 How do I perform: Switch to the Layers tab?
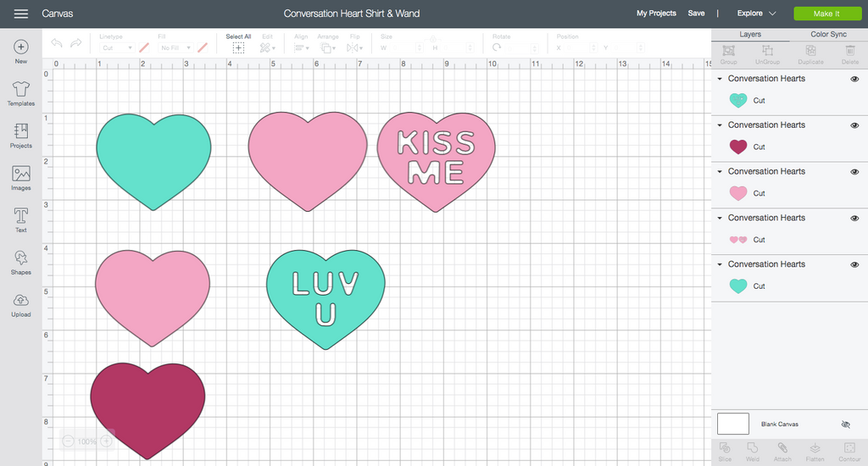750,35
